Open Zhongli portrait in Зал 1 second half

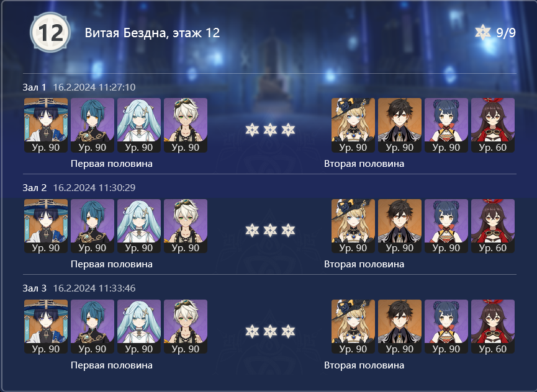[400, 125]
